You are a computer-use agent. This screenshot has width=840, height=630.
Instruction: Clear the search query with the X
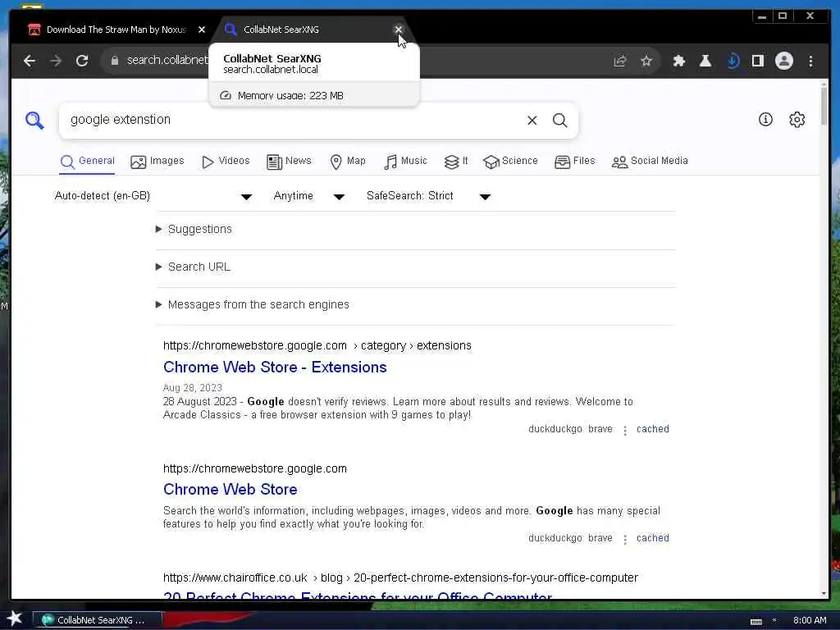[x=532, y=121]
